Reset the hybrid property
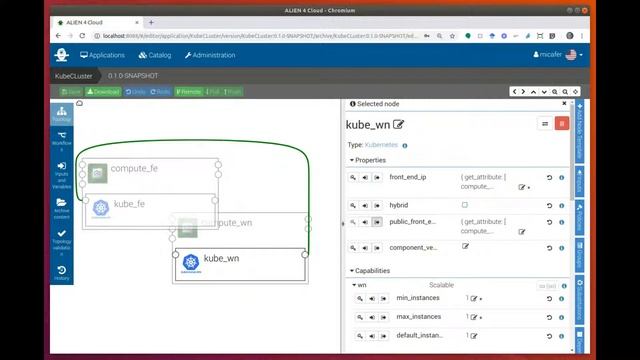 point(549,206)
